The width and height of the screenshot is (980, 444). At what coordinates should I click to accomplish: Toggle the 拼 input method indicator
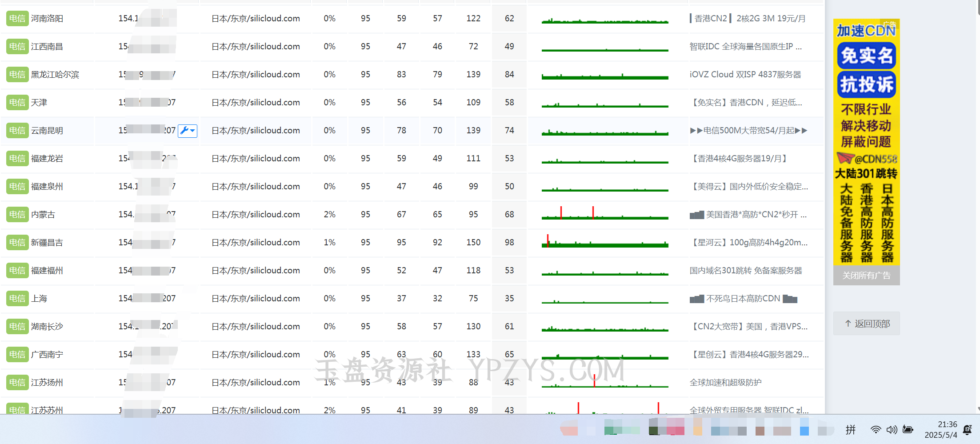pyautogui.click(x=851, y=430)
